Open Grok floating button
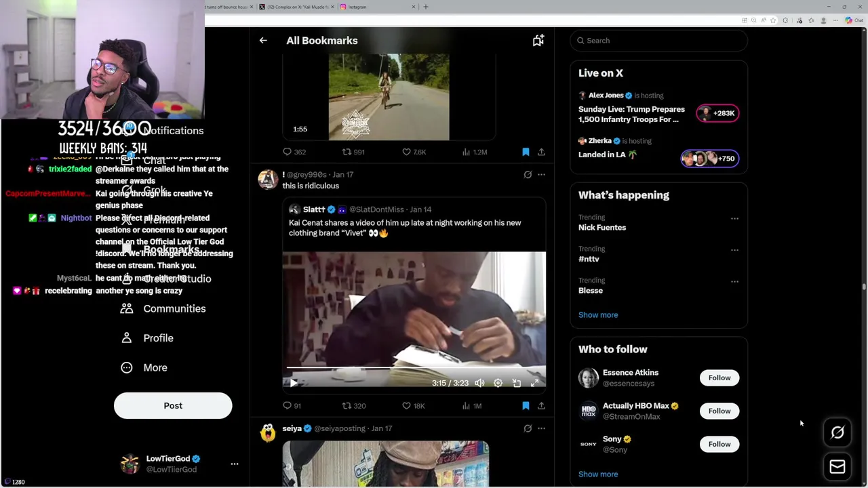 (837, 432)
